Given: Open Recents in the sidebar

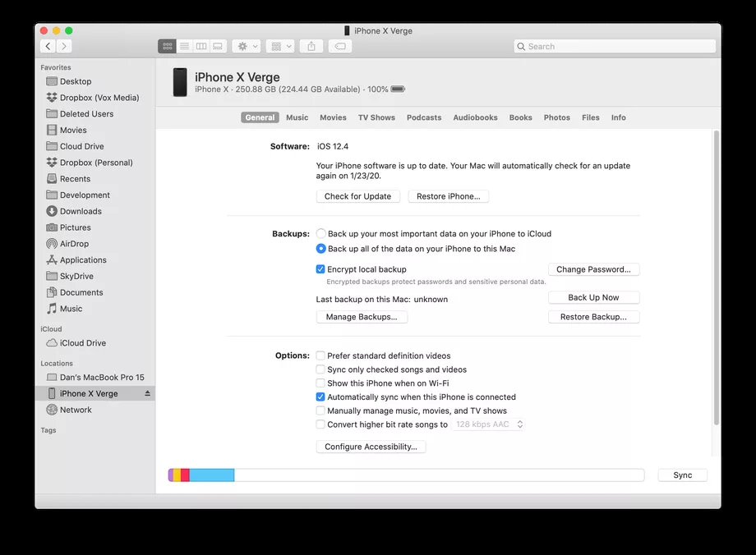Looking at the screenshot, I should click(95, 179).
